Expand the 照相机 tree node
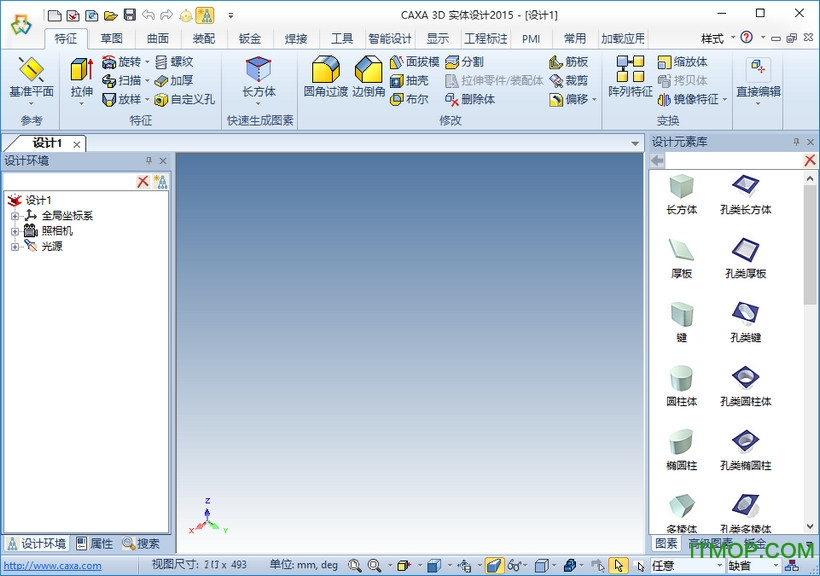Viewport: 820px width, 576px height. pos(15,231)
